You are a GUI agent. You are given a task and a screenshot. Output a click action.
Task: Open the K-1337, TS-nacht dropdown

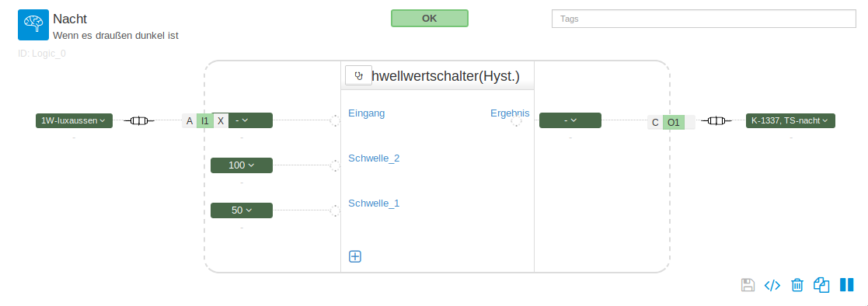pyautogui.click(x=790, y=120)
